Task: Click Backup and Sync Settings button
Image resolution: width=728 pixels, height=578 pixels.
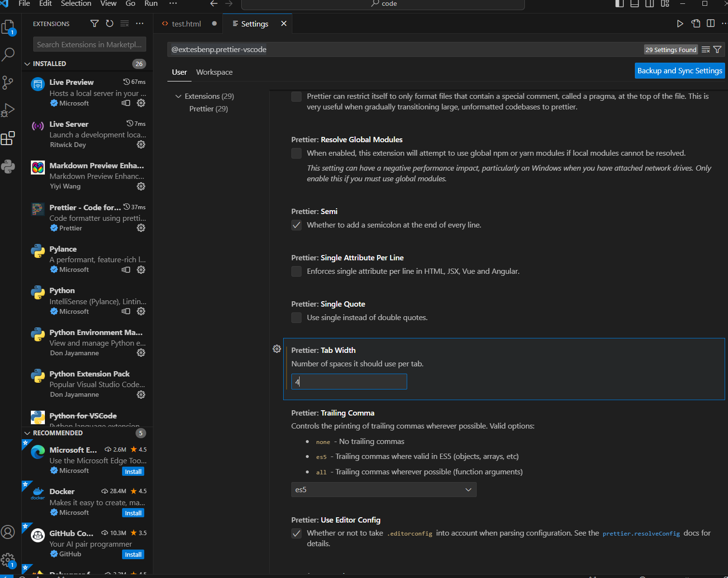Action: click(680, 71)
